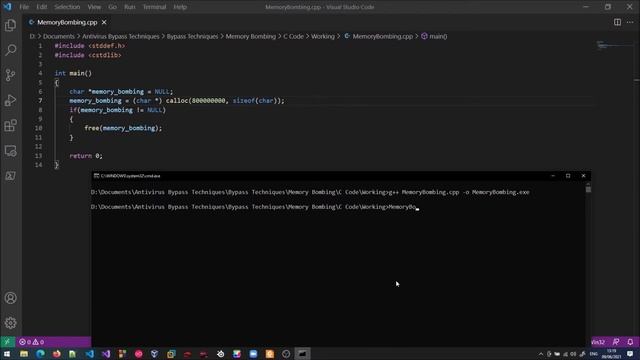
Task: Click the Win32 configuration status item
Action: pos(598,342)
